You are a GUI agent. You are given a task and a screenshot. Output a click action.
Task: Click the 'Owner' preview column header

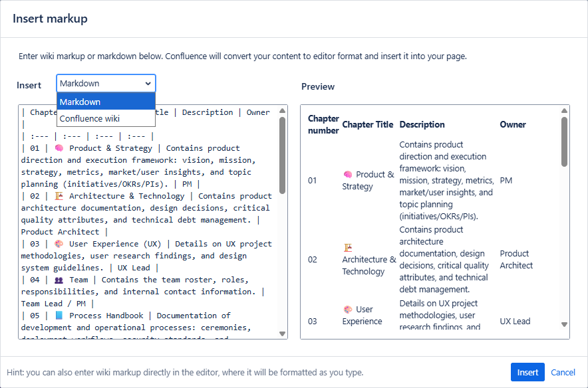click(x=513, y=124)
